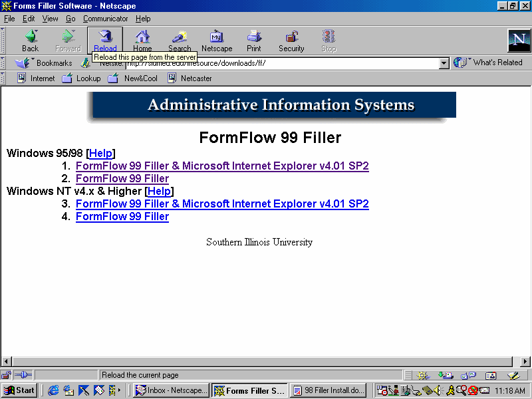Open the What's Related dropdown
The width and height of the screenshot is (532, 399).
pyautogui.click(x=489, y=63)
